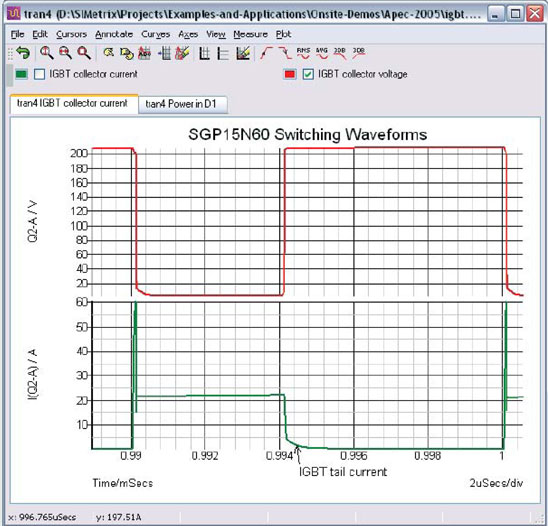Screen dimensions: 548x526
Task: Click the black horizontal-lines axis grid icon
Action: (x=223, y=53)
